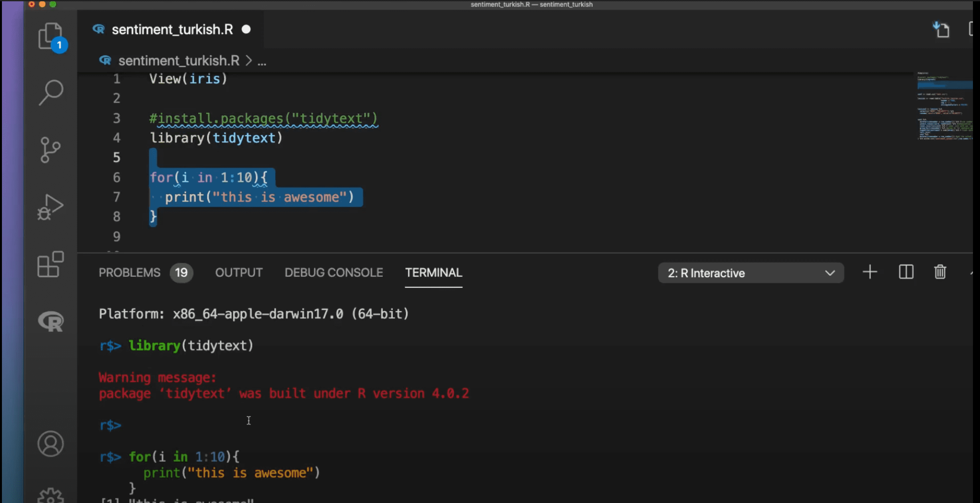Click the yellow minimize window button
The height and width of the screenshot is (503, 980).
pyautogui.click(x=42, y=4)
